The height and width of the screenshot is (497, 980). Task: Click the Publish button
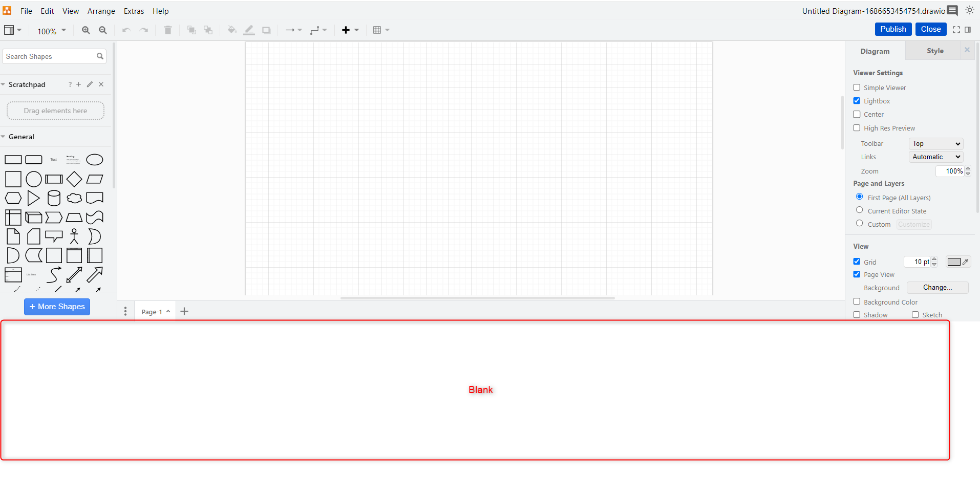tap(893, 29)
